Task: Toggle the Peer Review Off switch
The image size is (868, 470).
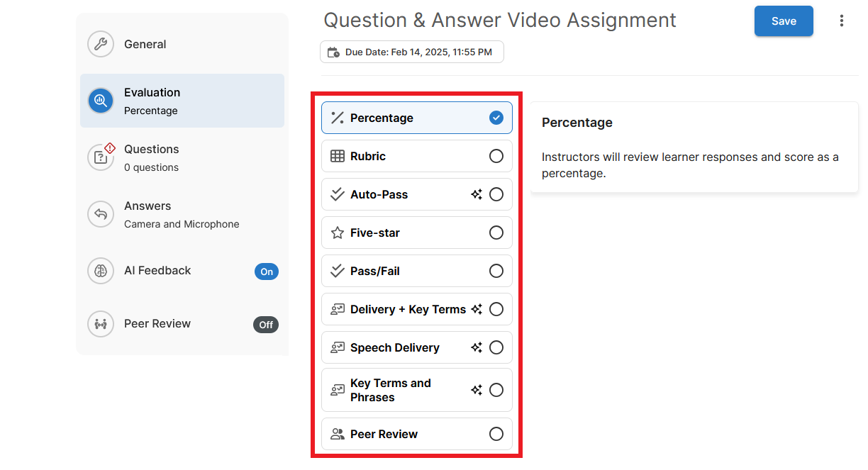Action: click(x=266, y=325)
